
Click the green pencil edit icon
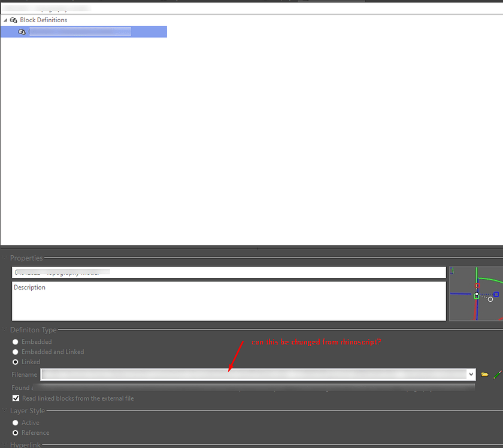click(497, 374)
